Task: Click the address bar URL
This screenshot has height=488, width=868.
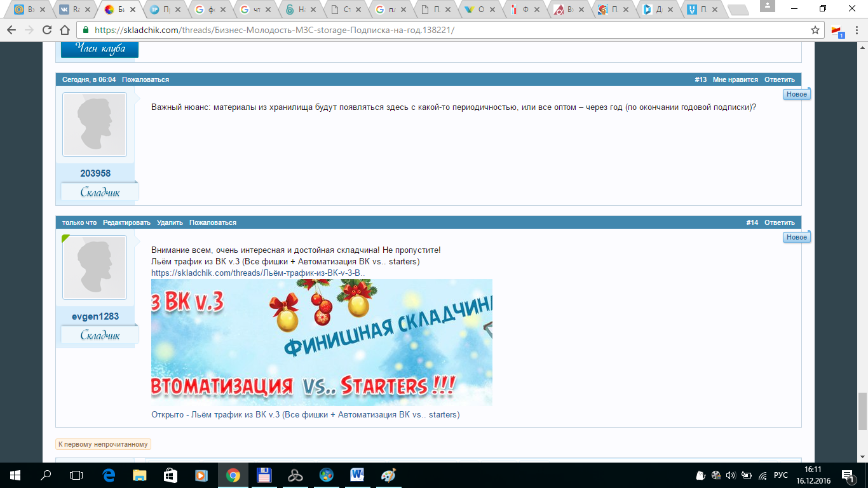Action: tap(275, 30)
